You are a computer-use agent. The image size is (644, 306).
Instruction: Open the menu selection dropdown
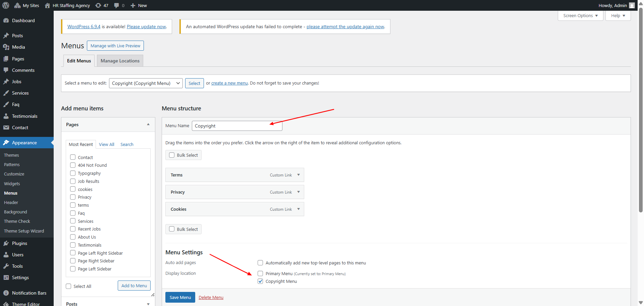pos(146,83)
